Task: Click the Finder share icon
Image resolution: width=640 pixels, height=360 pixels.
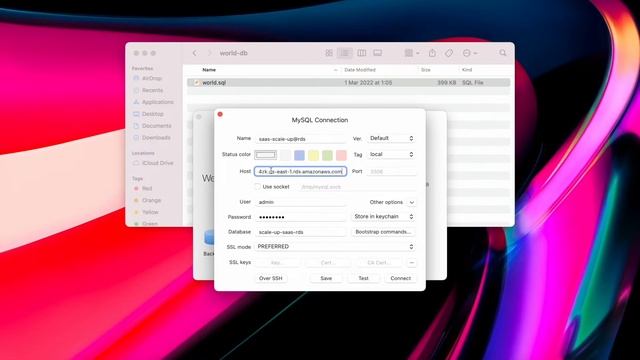Action: [432, 53]
